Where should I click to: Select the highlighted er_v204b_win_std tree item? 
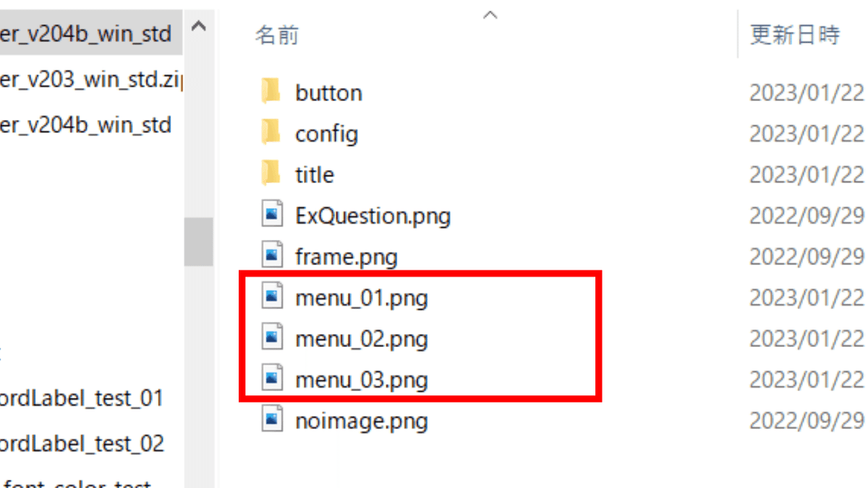pyautogui.click(x=87, y=33)
